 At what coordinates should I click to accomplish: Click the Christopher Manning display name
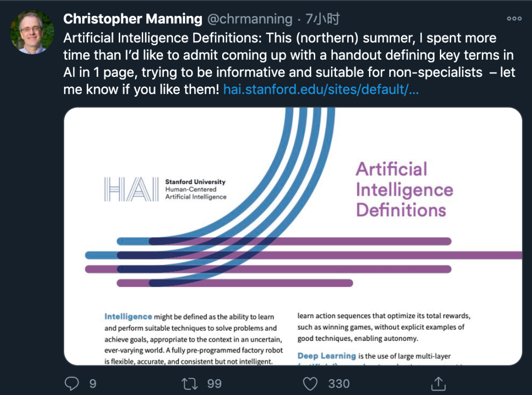click(x=133, y=19)
